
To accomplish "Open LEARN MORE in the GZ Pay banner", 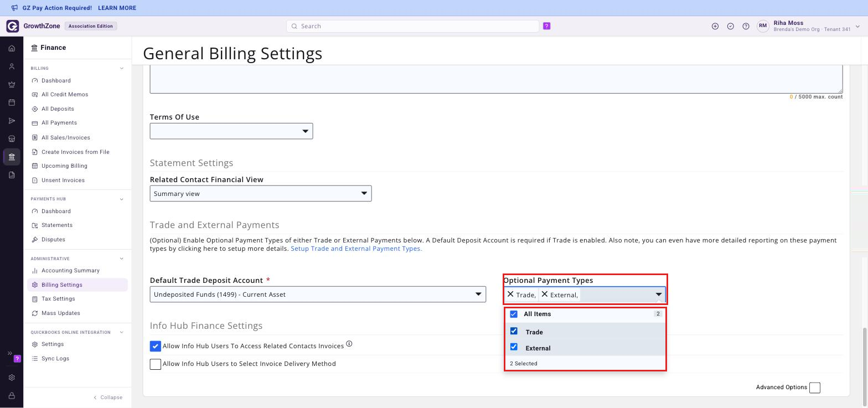I will pos(117,8).
